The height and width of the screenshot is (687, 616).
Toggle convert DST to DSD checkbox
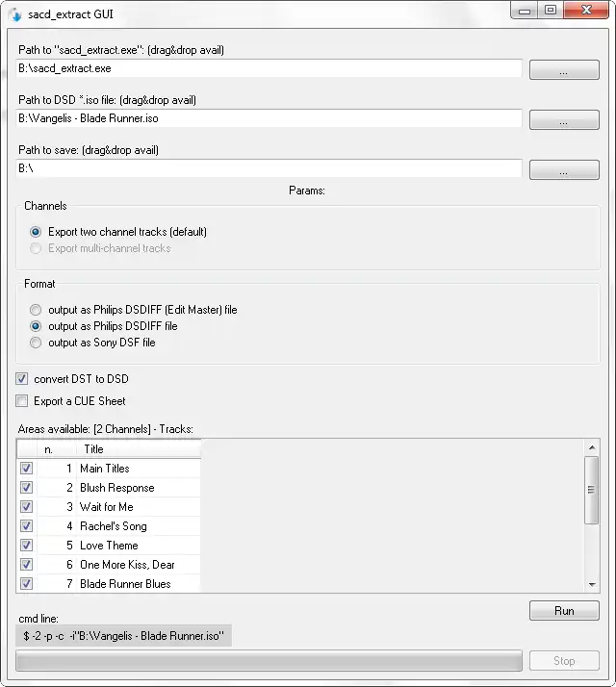[x=22, y=379]
